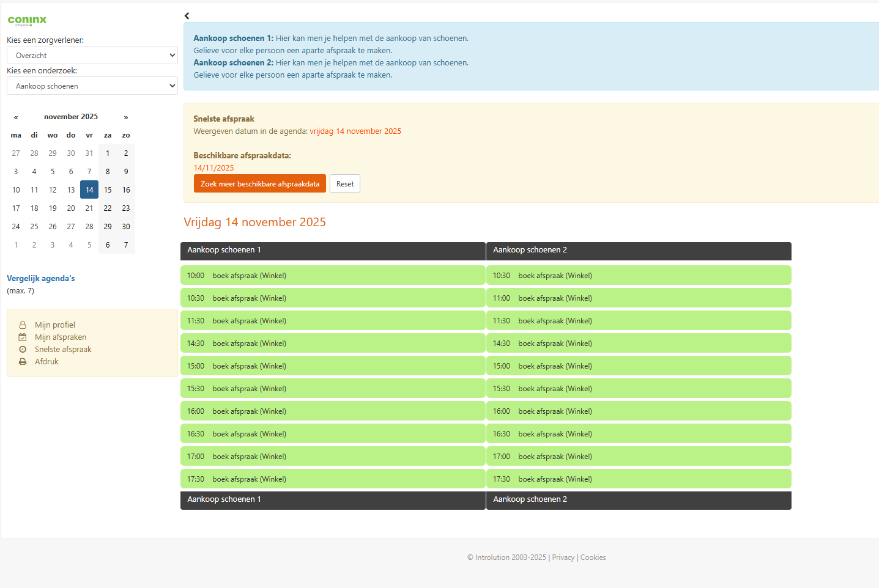Viewport: 879px width, 588px height.
Task: Book 15:00 slot in Aankoop schoenen 2
Action: pos(639,366)
